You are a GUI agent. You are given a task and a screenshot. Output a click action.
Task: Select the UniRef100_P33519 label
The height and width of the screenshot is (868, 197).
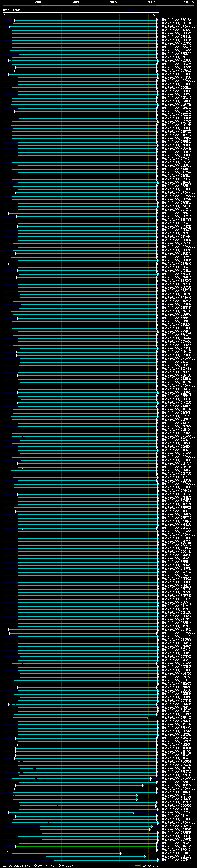click(177, 782)
